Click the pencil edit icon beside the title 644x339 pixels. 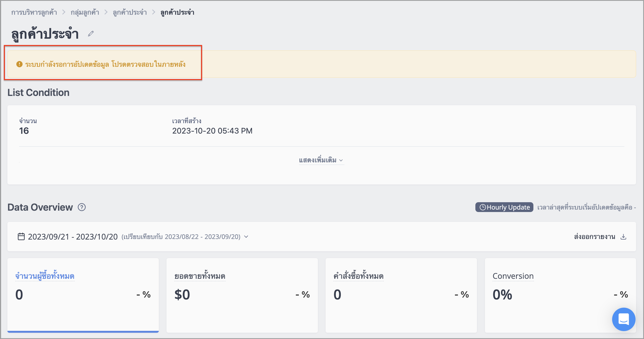[x=91, y=34]
